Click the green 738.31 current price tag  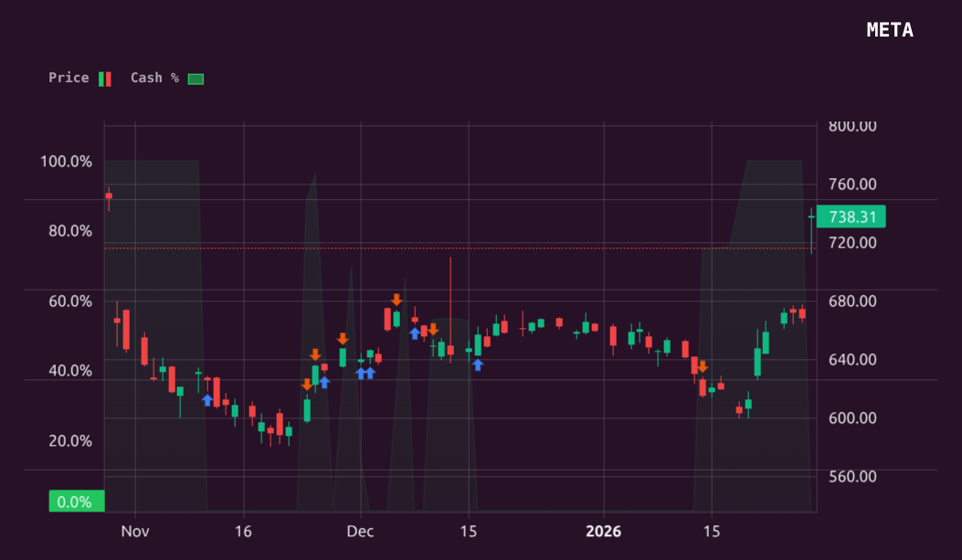coord(851,217)
